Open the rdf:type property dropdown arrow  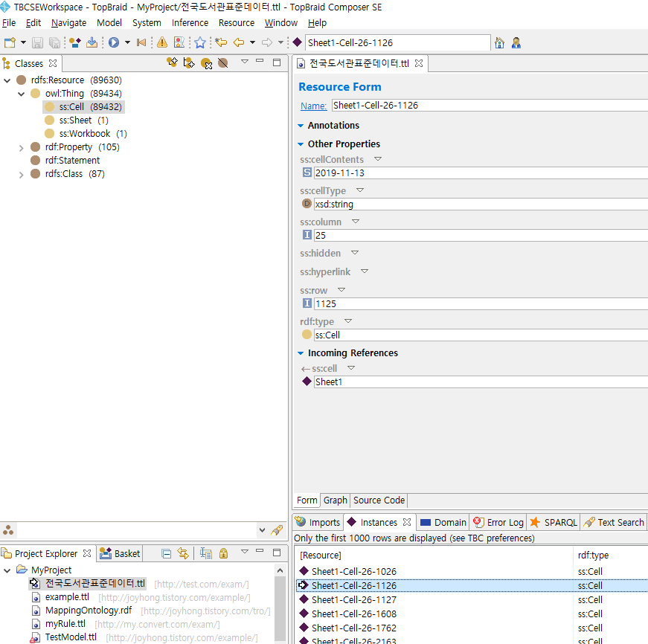coord(348,321)
